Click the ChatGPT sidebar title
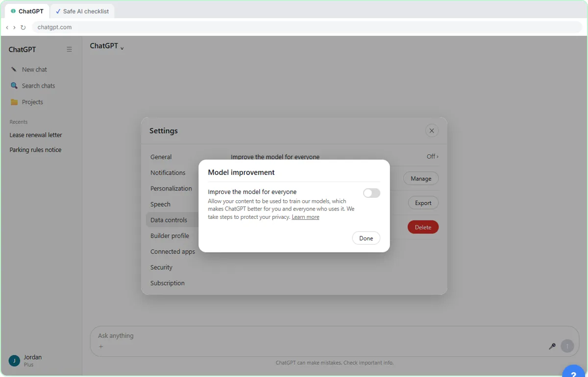The width and height of the screenshot is (588, 377). tap(22, 49)
